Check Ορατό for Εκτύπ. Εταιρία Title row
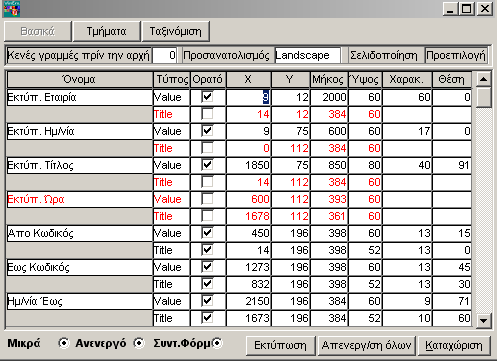497x361 pixels. [x=207, y=114]
